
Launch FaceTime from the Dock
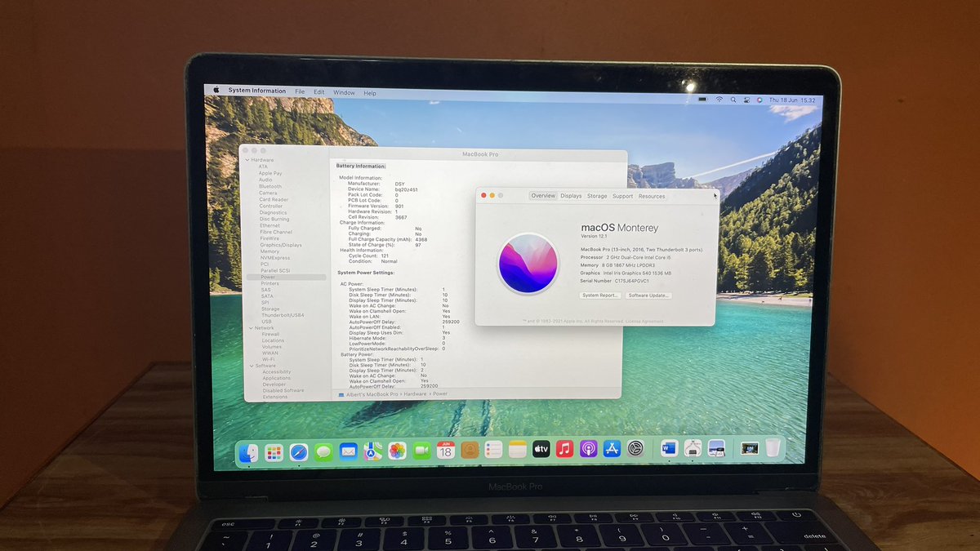coord(421,451)
